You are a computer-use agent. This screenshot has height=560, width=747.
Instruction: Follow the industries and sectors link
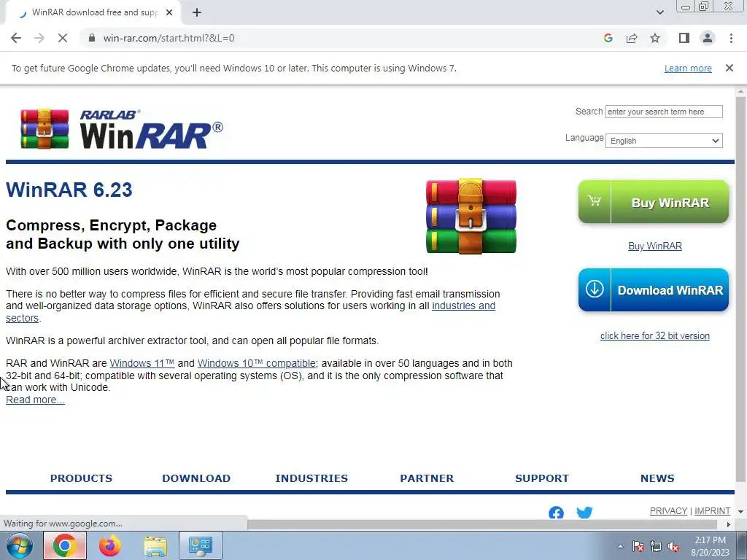tap(463, 306)
